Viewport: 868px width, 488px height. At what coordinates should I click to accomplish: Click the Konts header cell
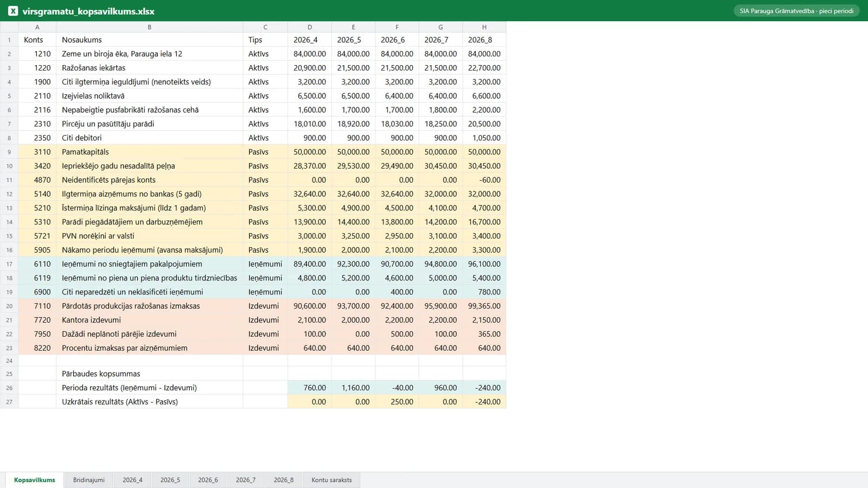(x=37, y=40)
